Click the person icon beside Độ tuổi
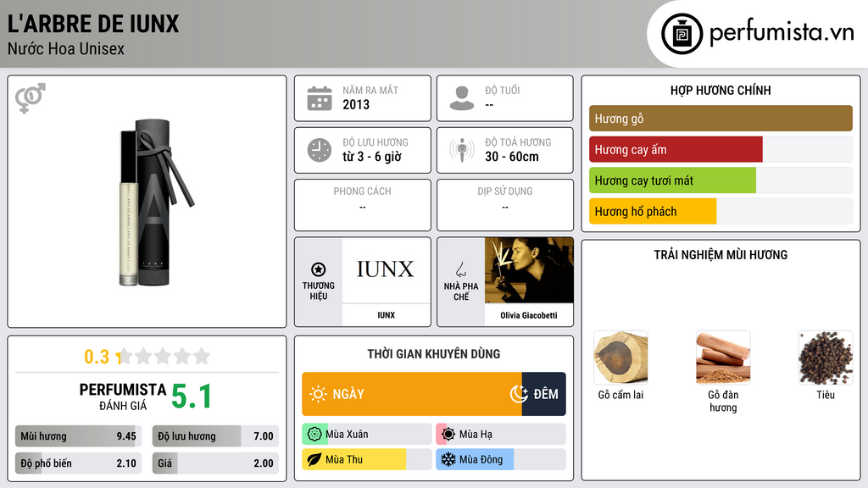This screenshot has height=488, width=868. [x=462, y=98]
